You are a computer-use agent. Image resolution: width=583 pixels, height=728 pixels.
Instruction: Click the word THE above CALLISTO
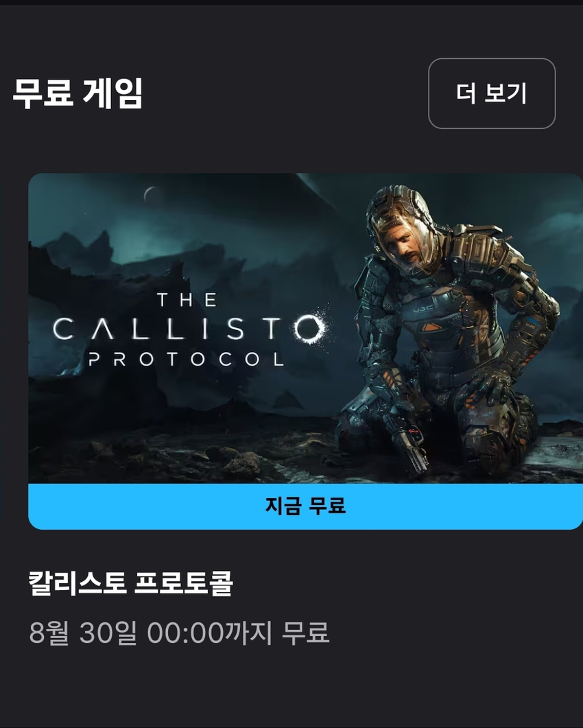[187, 300]
